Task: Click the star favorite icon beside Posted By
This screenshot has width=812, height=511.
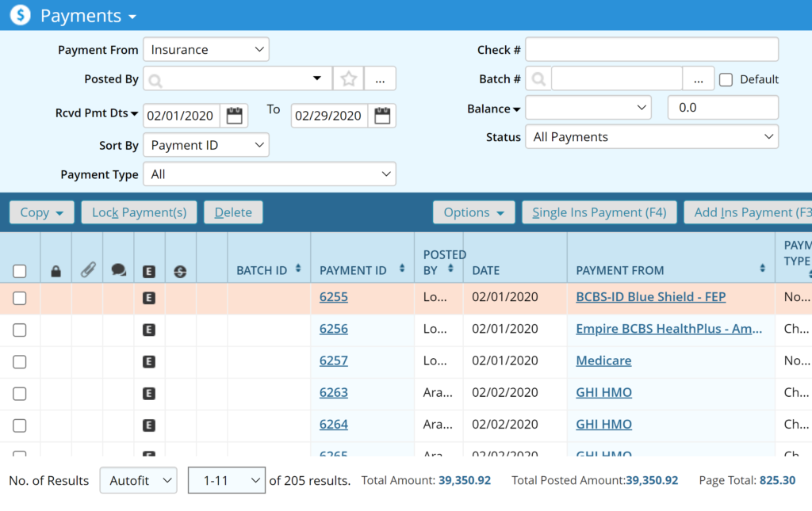Action: tap(349, 78)
